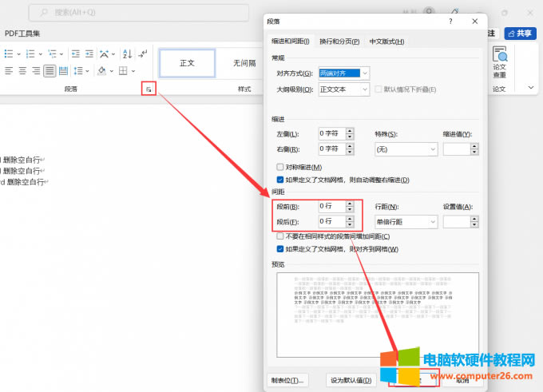The image size is (543, 392).
Task: Click the 制表位 button
Action: (289, 380)
